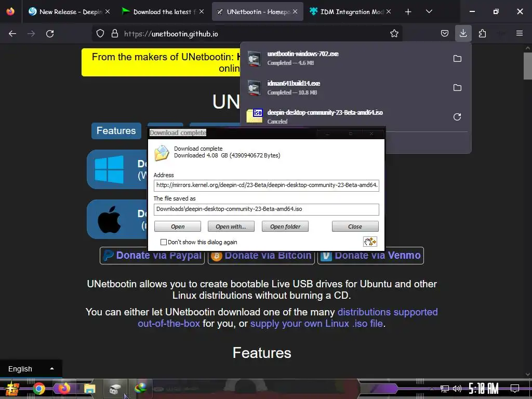Viewport: 532px width, 399px height.
Task: Open the Firefox View button
Action: pos(10,11)
